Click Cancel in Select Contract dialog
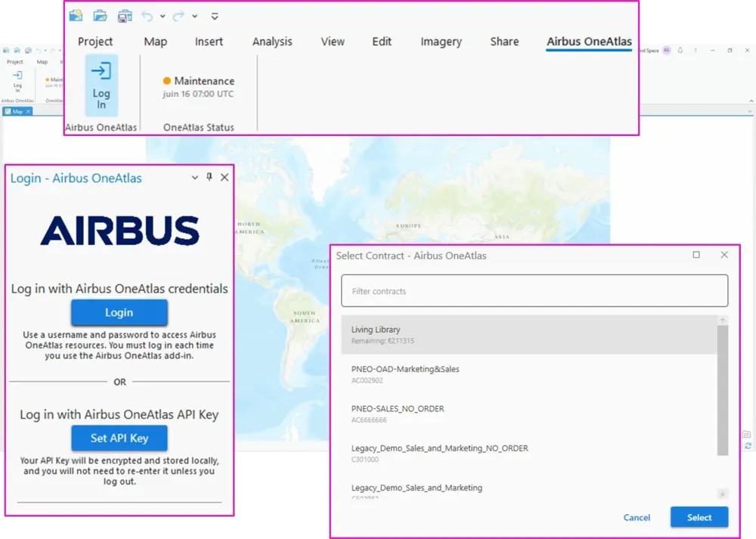 (x=637, y=517)
